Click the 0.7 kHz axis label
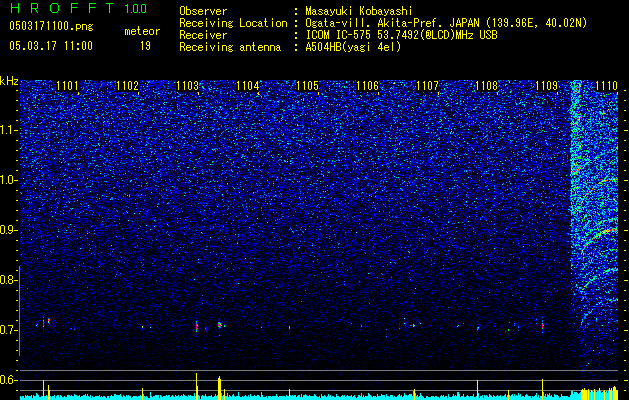This screenshot has height=400, width=629. tap(9, 330)
